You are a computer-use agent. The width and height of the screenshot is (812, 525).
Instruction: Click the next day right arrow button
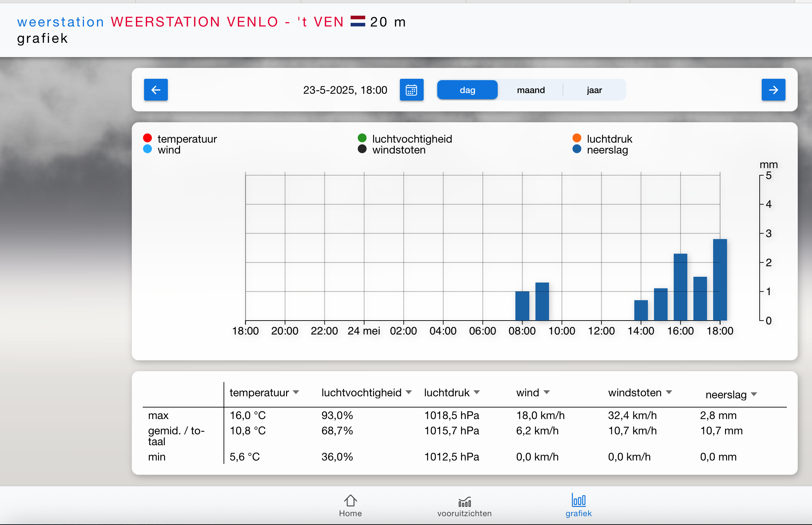(x=773, y=90)
